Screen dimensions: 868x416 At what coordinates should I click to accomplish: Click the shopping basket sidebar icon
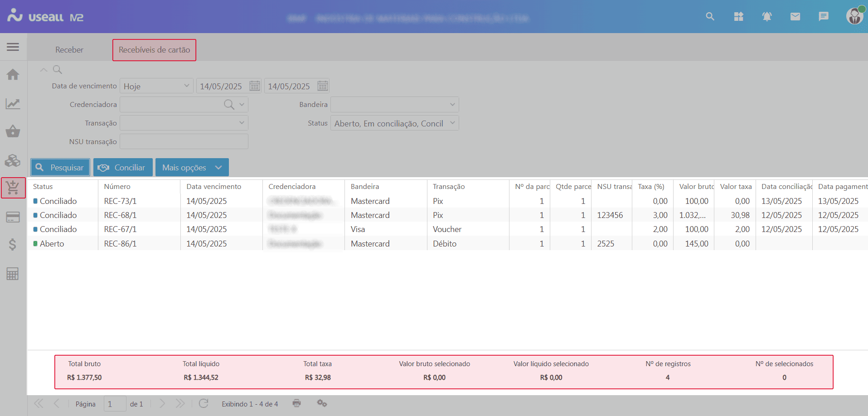(13, 132)
